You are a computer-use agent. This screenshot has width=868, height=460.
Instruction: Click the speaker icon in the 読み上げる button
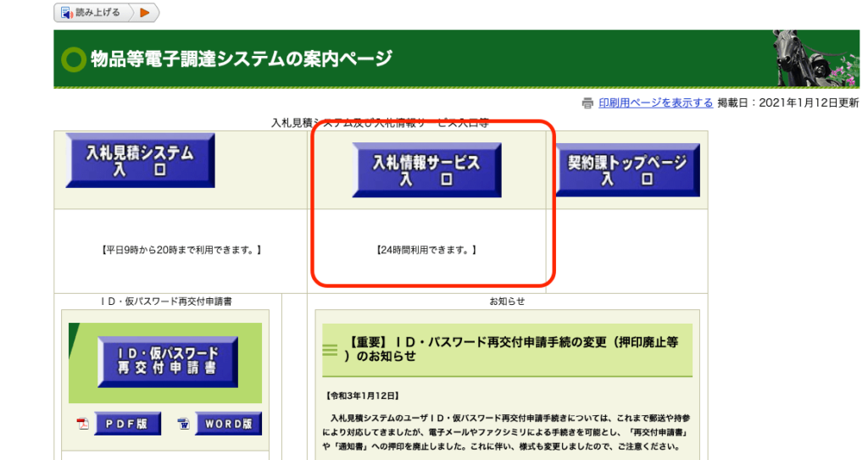tap(66, 13)
